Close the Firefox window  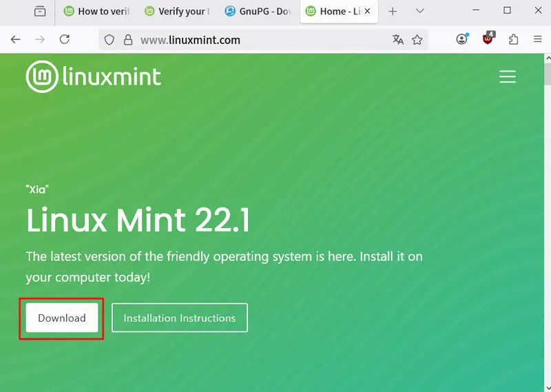click(538, 10)
